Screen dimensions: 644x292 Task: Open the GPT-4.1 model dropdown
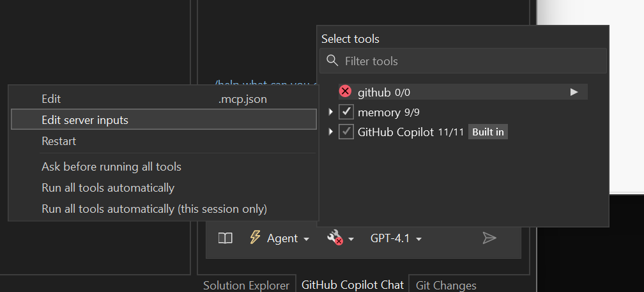[x=396, y=238]
